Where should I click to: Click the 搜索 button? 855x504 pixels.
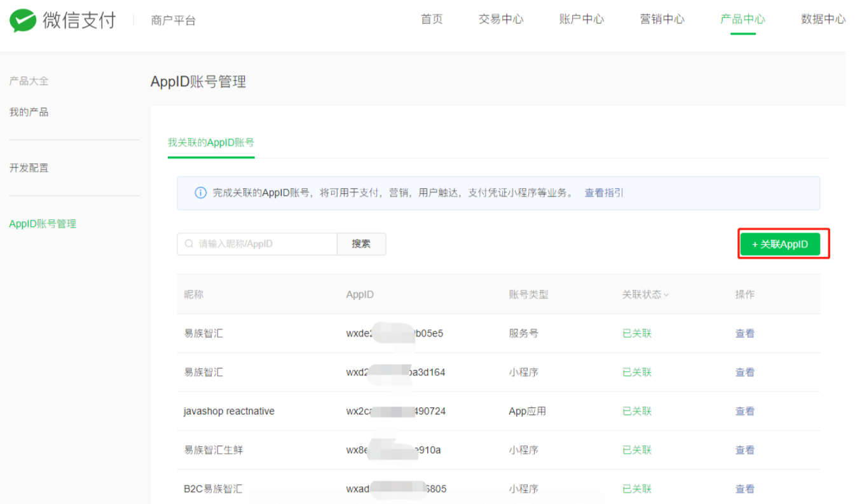(361, 243)
